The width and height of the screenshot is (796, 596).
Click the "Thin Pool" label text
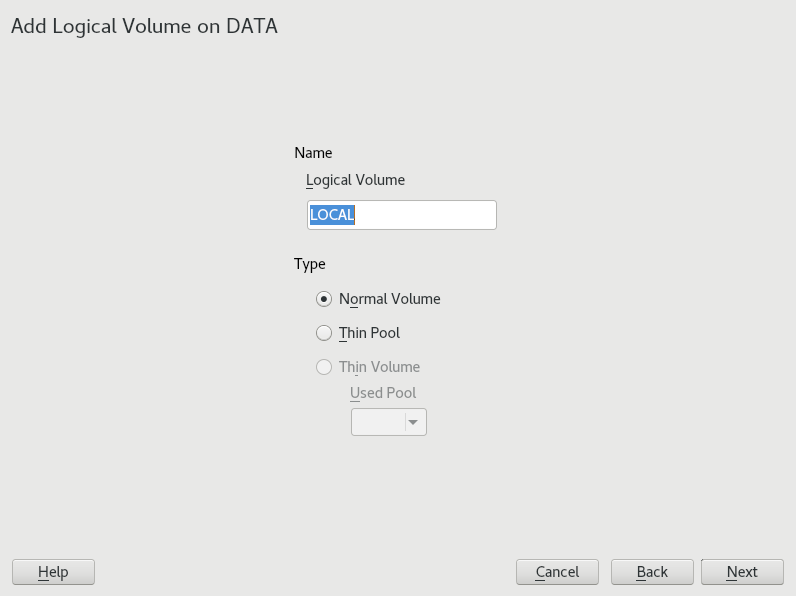point(369,333)
